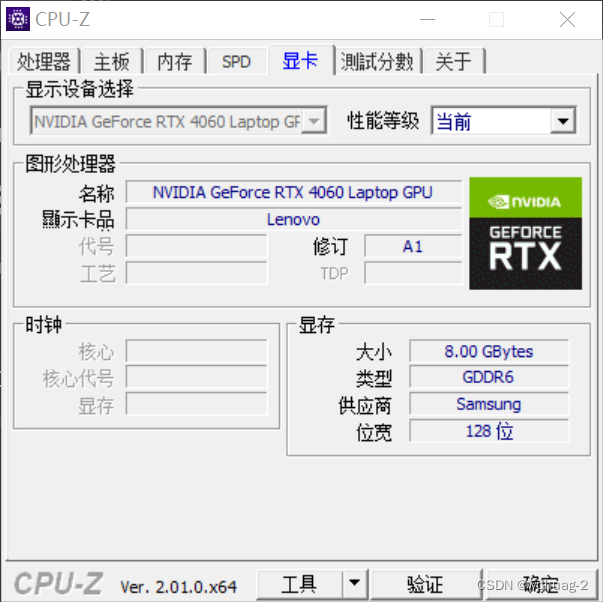Switch to the 測試分數 tab
The image size is (603, 602).
(x=377, y=62)
